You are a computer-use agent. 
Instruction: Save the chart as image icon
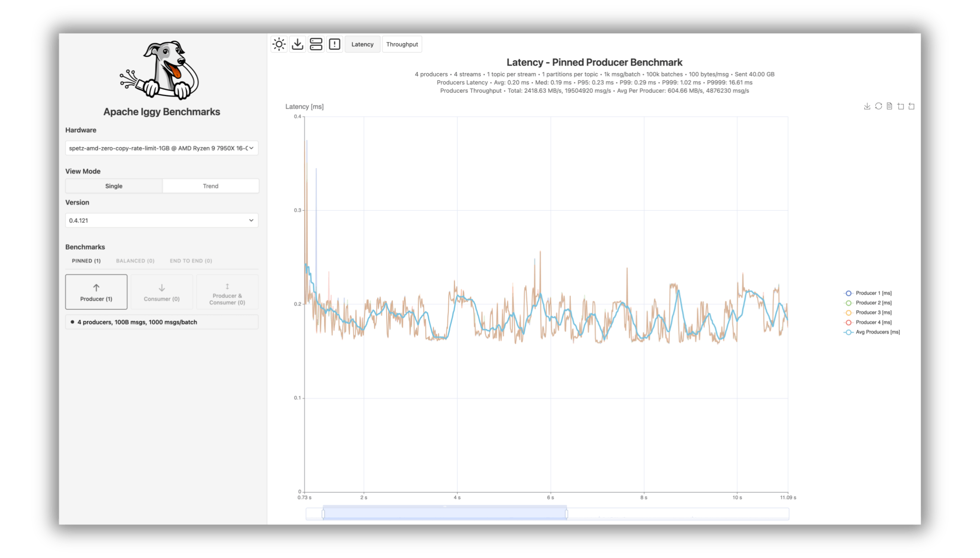point(867,106)
